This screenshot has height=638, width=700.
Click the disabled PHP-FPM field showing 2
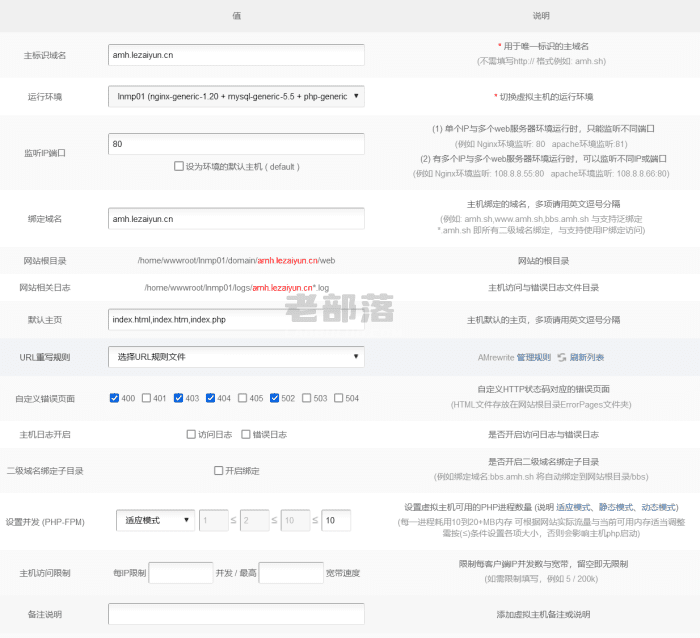(x=255, y=520)
